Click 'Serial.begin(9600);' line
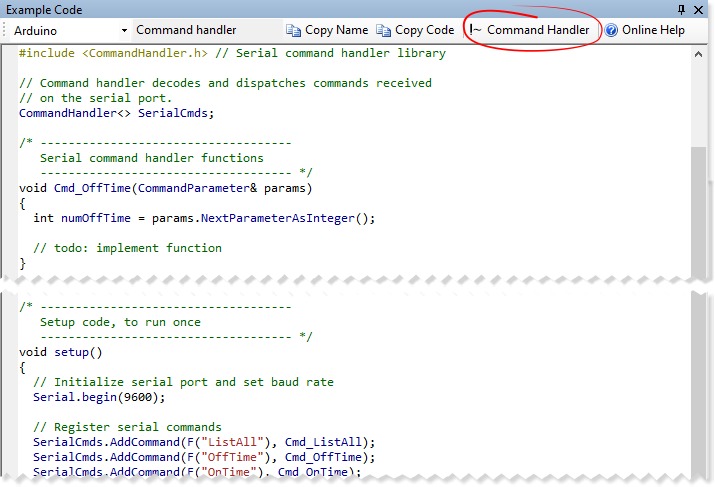This screenshot has width=715, height=487. click(x=99, y=397)
